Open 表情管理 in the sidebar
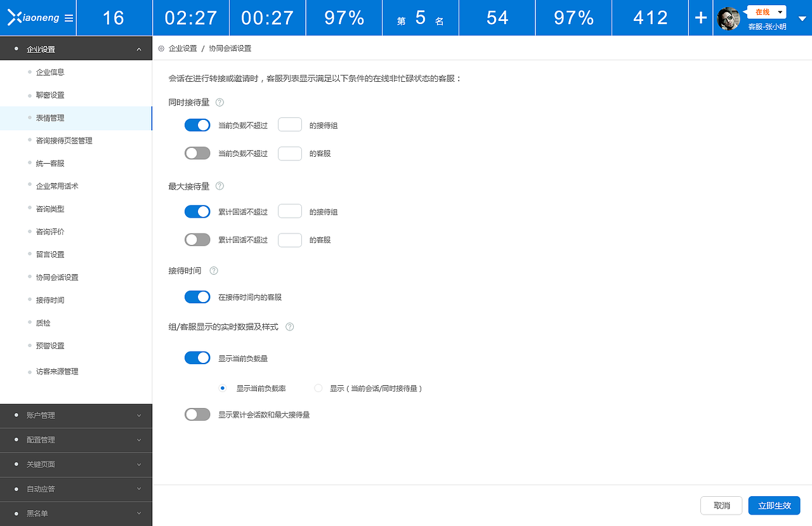The width and height of the screenshot is (812, 526). 49,117
